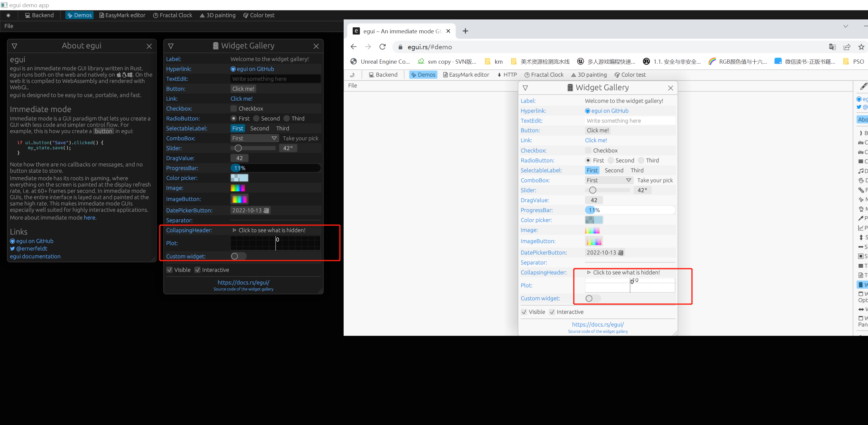Tick the Checkbox in native Widget Gallery

pyautogui.click(x=234, y=108)
